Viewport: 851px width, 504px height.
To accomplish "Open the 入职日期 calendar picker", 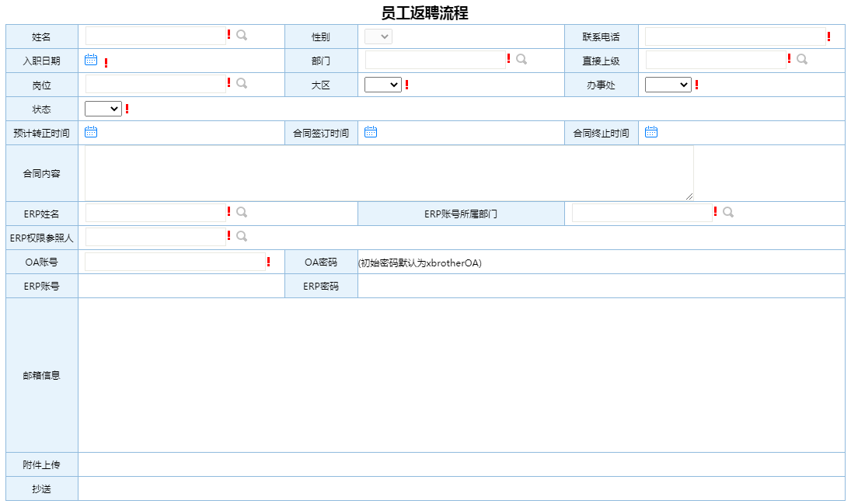I will click(x=91, y=60).
